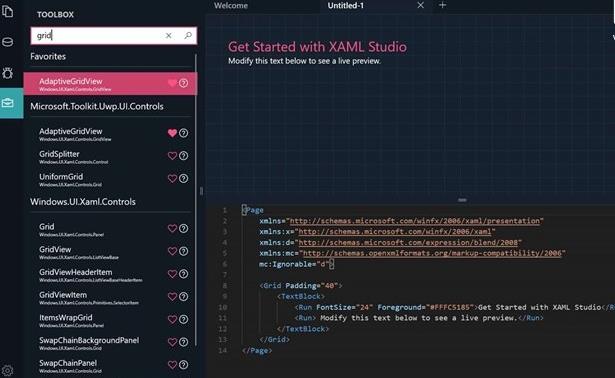Open the winfx/2006/xaml/presentation URL in code

coord(415,221)
